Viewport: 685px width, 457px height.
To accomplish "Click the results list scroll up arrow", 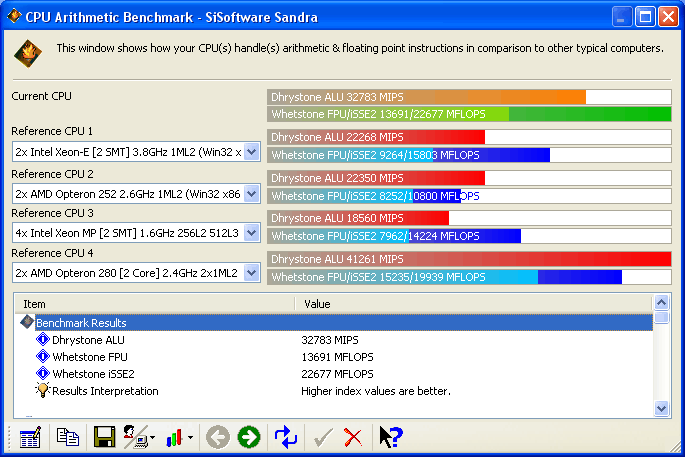I will pyautogui.click(x=661, y=302).
